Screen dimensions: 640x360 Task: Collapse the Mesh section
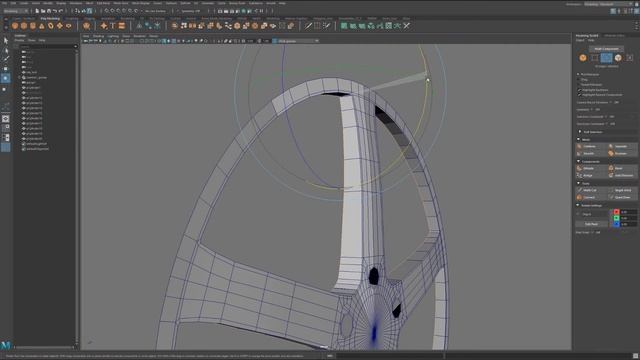578,140
